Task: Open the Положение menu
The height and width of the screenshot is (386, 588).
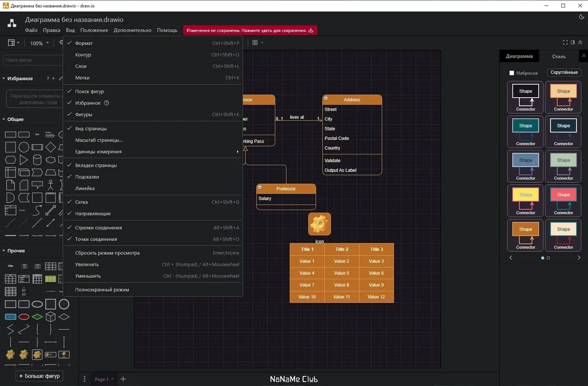Action: click(94, 30)
